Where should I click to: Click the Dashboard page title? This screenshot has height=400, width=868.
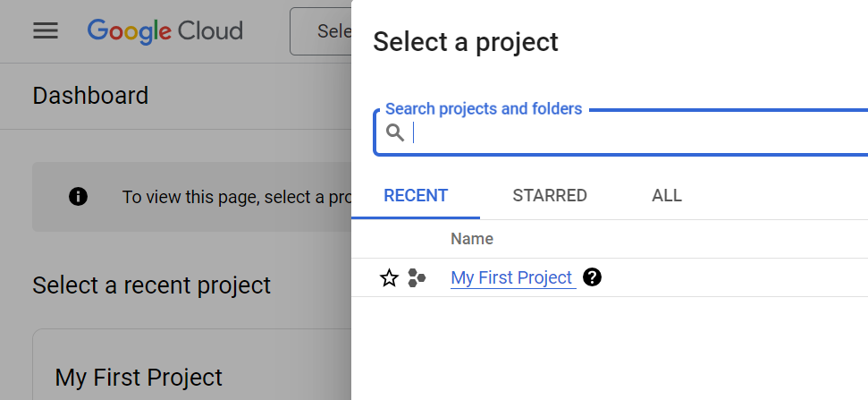(90, 96)
